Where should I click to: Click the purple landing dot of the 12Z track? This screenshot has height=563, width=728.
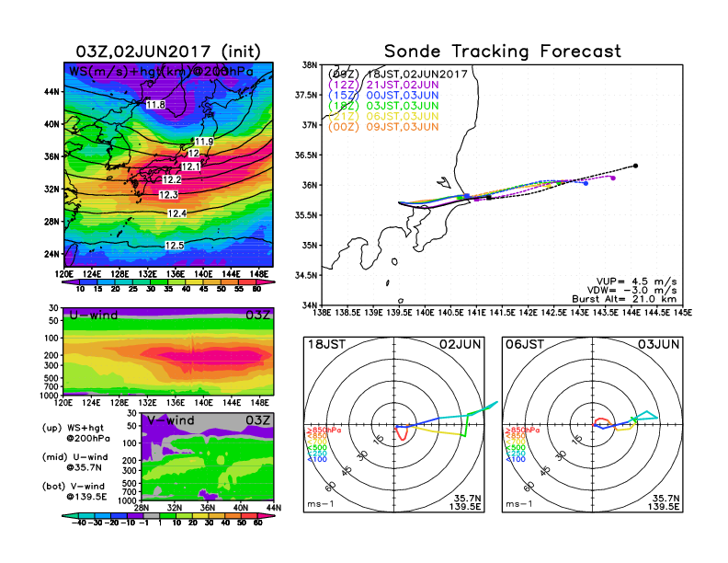pos(613,178)
